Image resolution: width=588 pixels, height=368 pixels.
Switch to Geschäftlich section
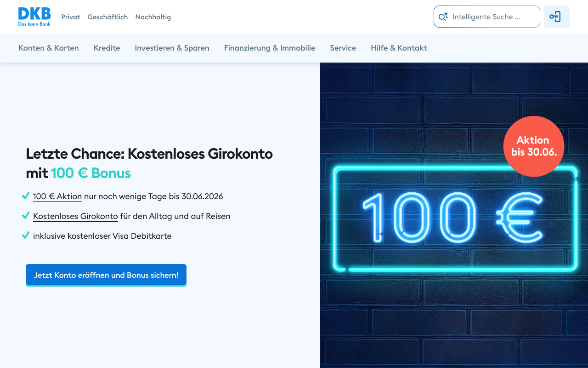tap(107, 17)
